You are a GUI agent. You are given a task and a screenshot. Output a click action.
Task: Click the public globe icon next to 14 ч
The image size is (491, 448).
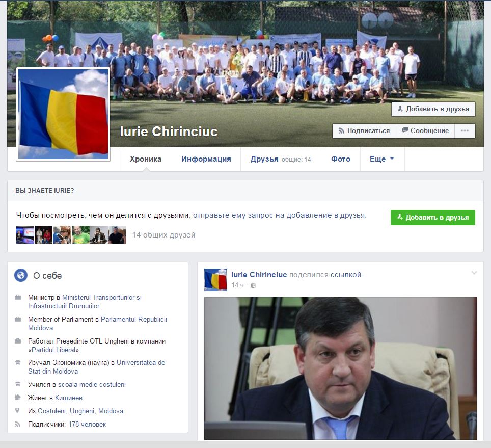point(254,285)
